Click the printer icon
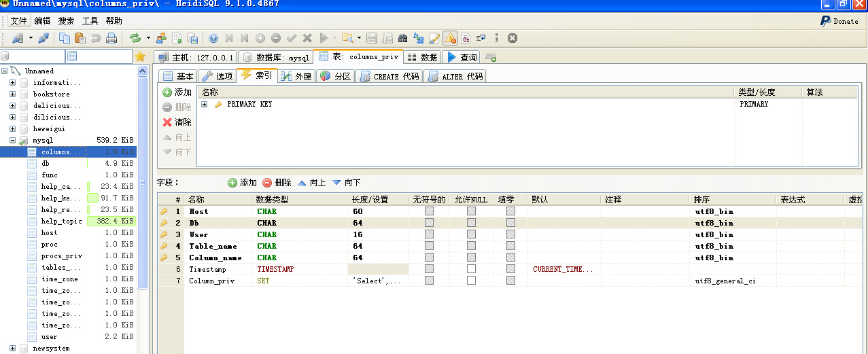Screen dimensions: 868x354 coord(111,38)
